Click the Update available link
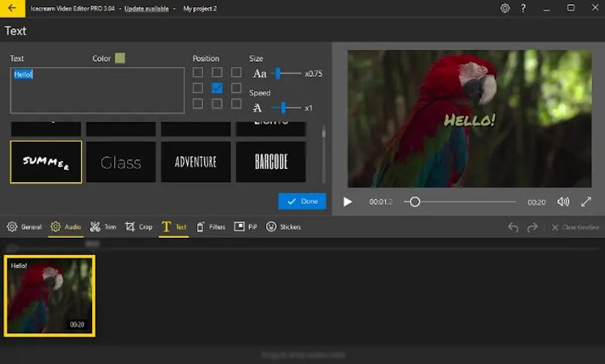The image size is (605, 364). point(146,8)
